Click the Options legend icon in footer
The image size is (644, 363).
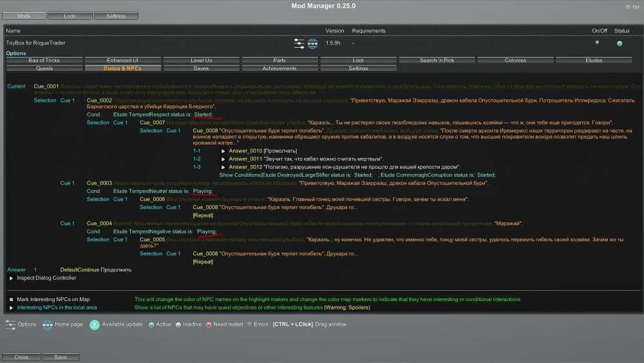click(x=11, y=324)
